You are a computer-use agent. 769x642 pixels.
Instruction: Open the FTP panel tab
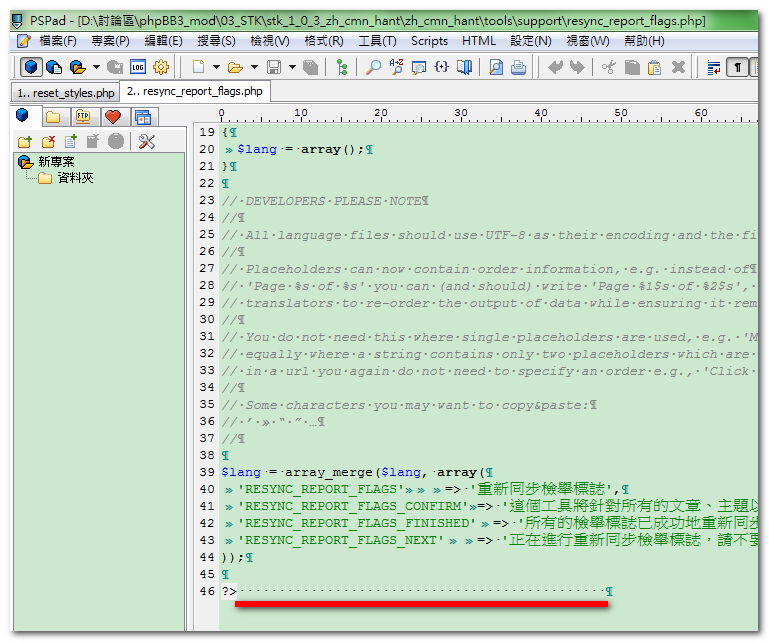pyautogui.click(x=84, y=116)
